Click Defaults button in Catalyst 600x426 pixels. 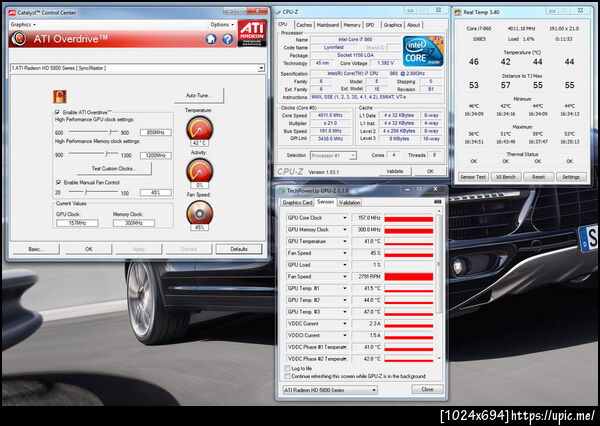pos(239,249)
